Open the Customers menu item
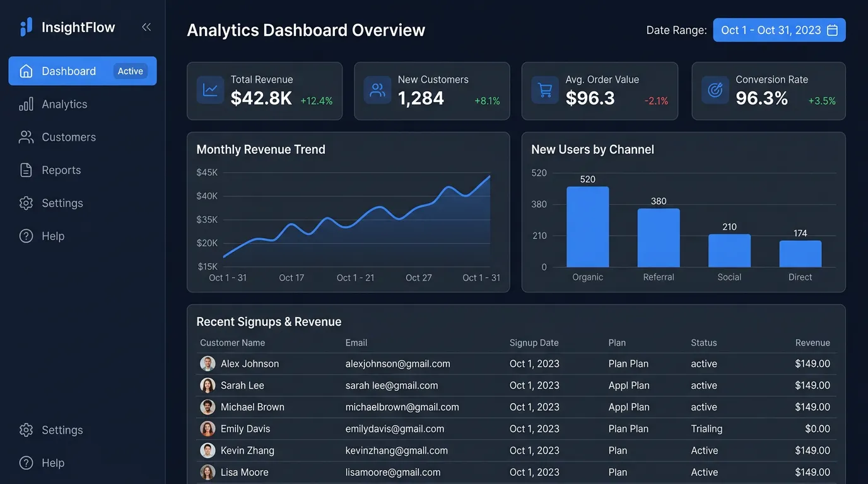868x484 pixels. (x=69, y=137)
